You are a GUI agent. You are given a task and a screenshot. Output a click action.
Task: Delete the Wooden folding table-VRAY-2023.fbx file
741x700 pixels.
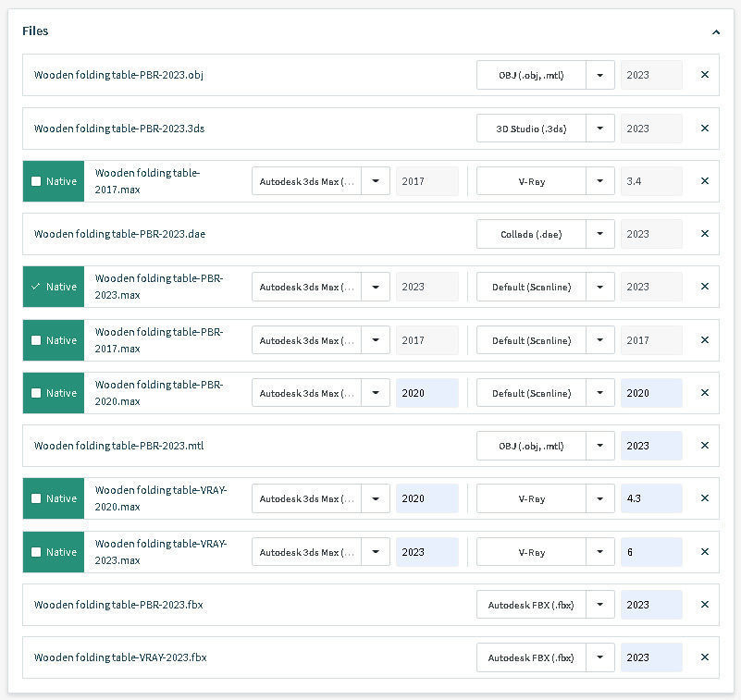(704, 657)
